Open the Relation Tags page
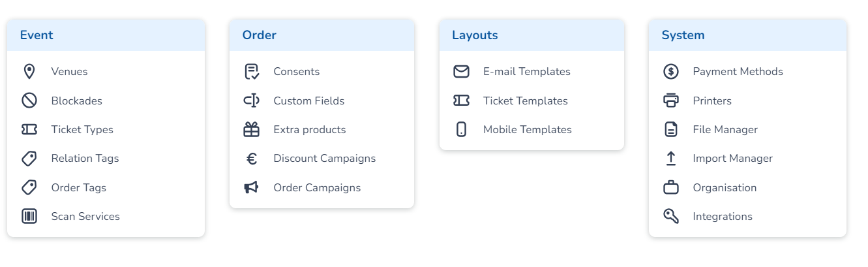This screenshot has height=267, width=868. click(x=85, y=159)
